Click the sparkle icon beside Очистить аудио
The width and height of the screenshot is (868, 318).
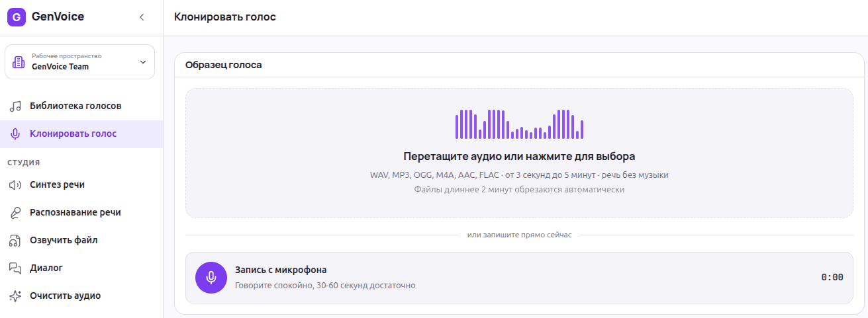(15, 296)
